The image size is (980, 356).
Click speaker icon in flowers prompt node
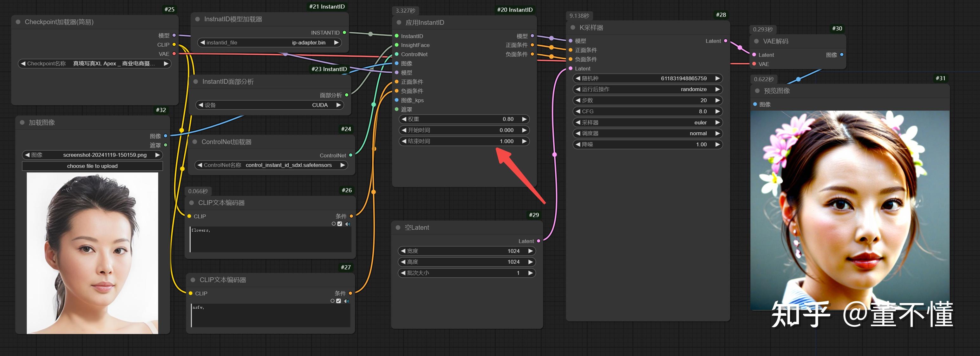coord(347,224)
